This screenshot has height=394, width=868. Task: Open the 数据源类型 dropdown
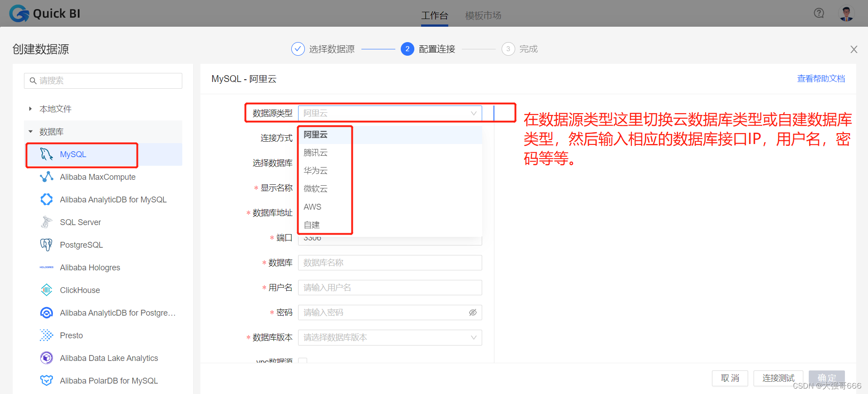390,113
